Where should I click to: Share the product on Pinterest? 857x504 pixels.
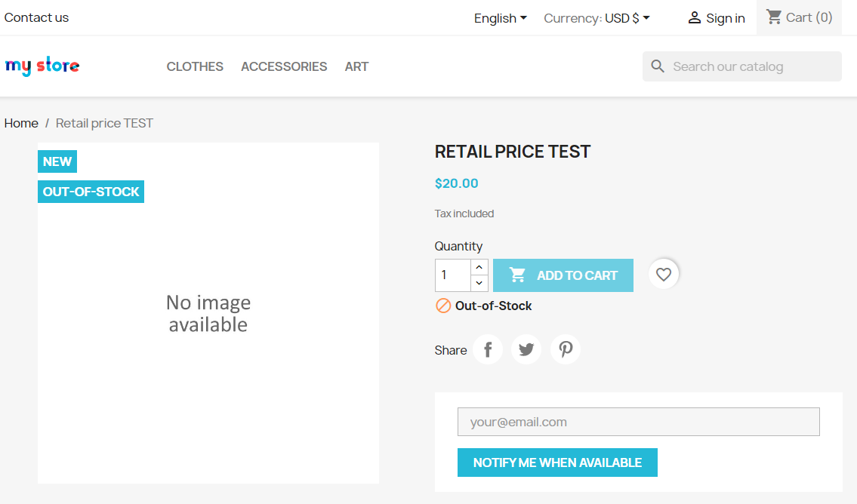[x=566, y=349]
